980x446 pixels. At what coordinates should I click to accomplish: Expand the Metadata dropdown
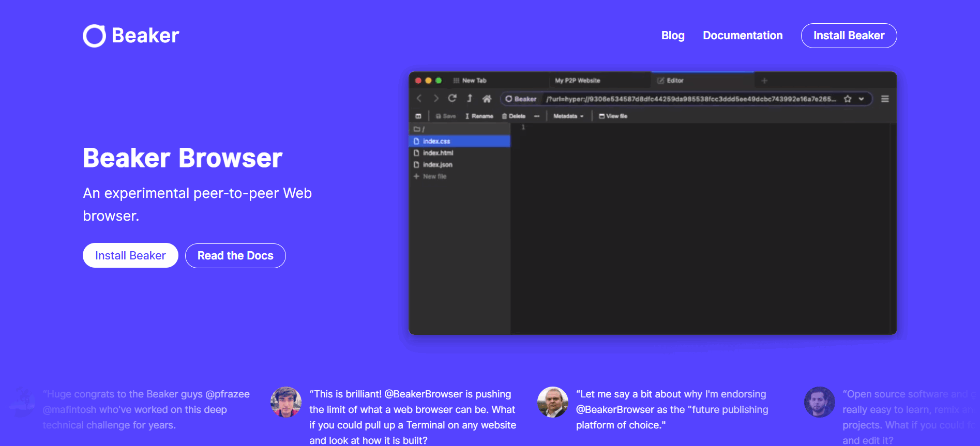point(568,116)
